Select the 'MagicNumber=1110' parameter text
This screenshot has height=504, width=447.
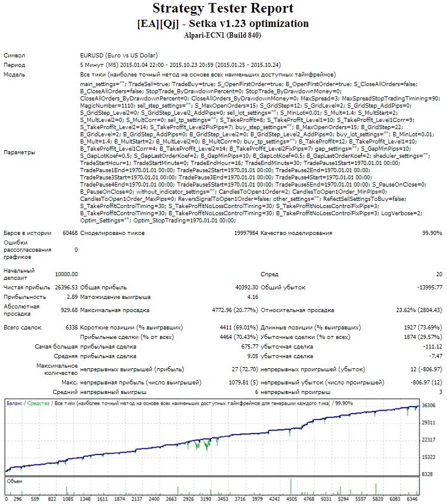(x=108, y=106)
